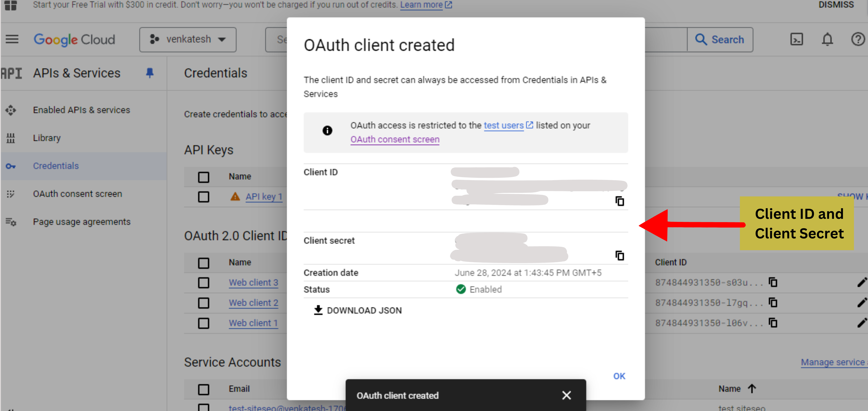Click the Creation date value text
Viewport: 868px width, 411px height.
click(528, 273)
